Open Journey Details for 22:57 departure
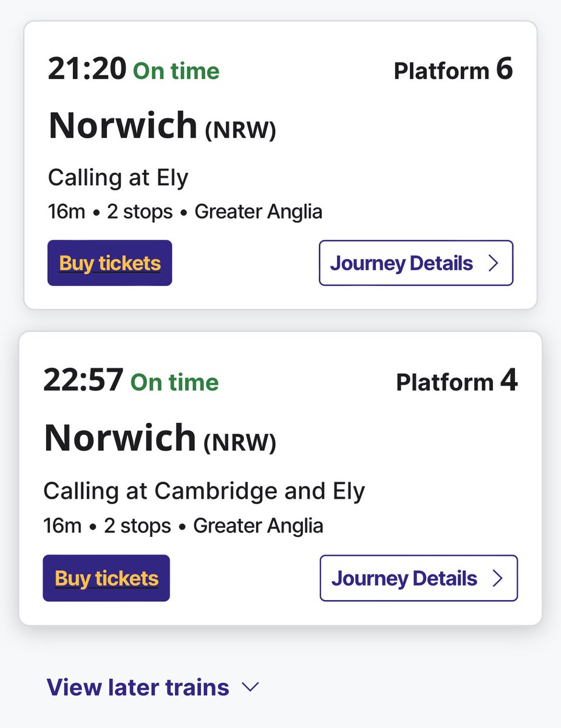The image size is (561, 728). coord(418,578)
